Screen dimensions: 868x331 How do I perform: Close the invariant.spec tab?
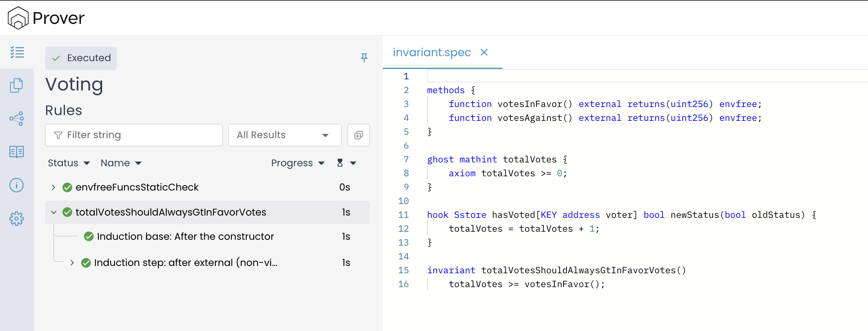484,52
